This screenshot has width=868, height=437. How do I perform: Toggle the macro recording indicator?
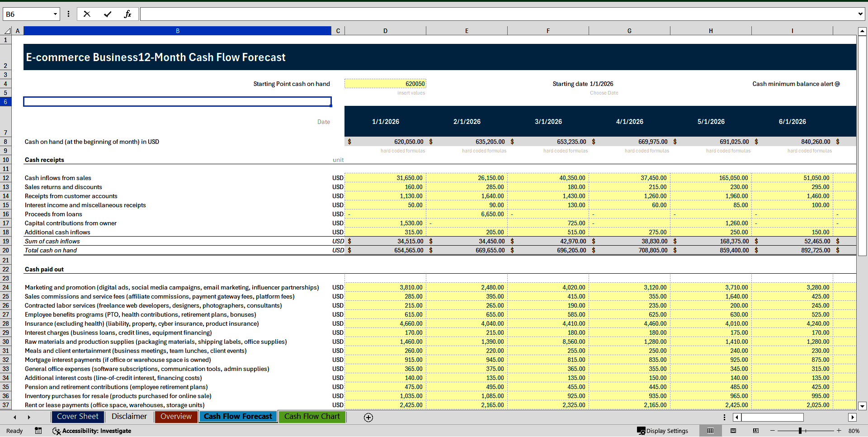38,431
